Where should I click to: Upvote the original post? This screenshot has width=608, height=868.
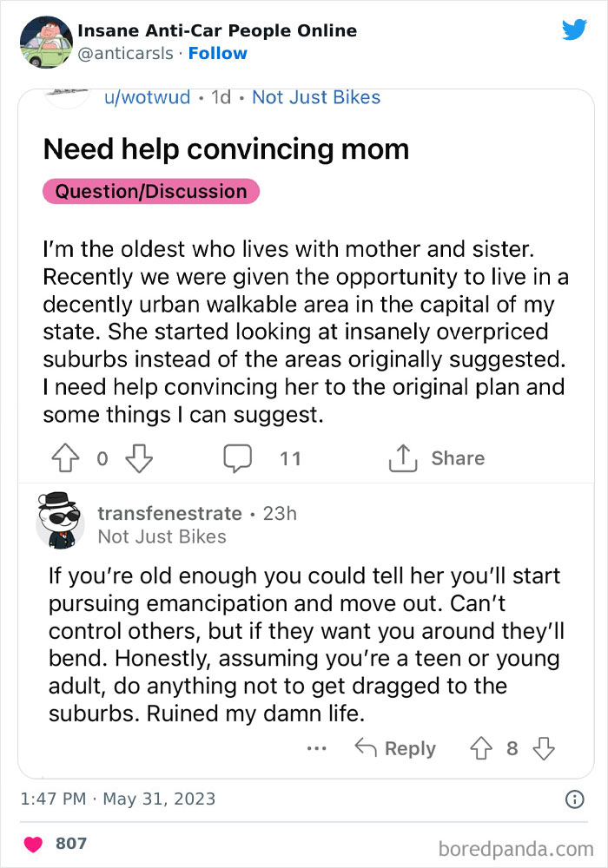click(65, 457)
